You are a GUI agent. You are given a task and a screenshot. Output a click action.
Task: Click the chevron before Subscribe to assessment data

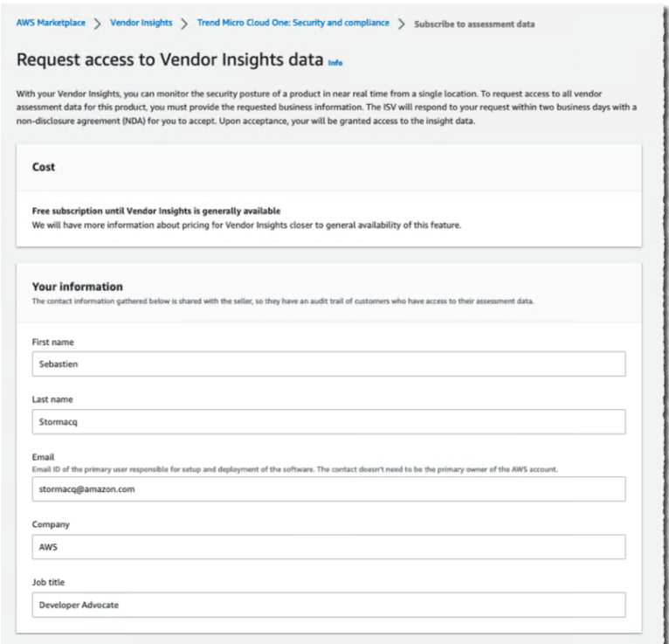coord(402,24)
